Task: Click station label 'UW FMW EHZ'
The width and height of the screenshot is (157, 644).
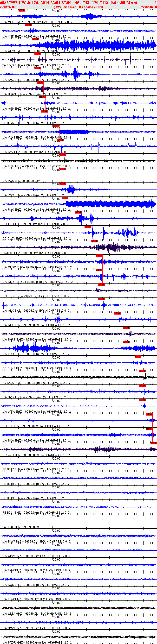Action: (x=12, y=571)
